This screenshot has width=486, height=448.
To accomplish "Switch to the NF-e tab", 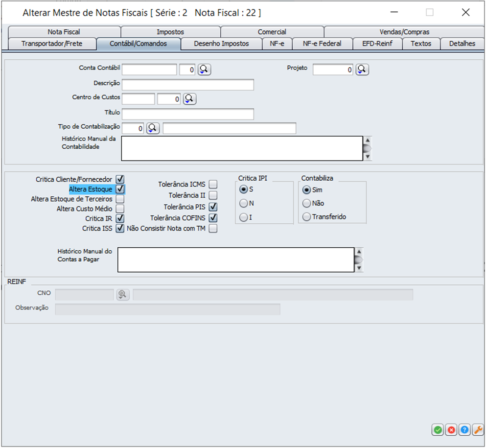I will click(x=277, y=44).
